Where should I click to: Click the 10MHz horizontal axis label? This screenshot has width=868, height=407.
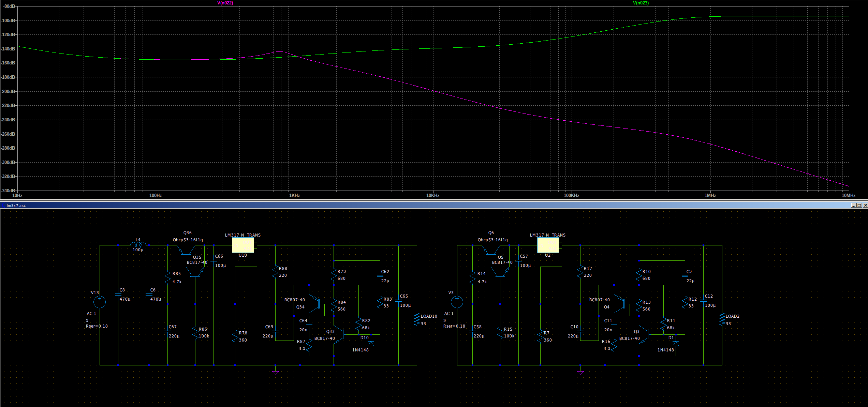coord(848,196)
